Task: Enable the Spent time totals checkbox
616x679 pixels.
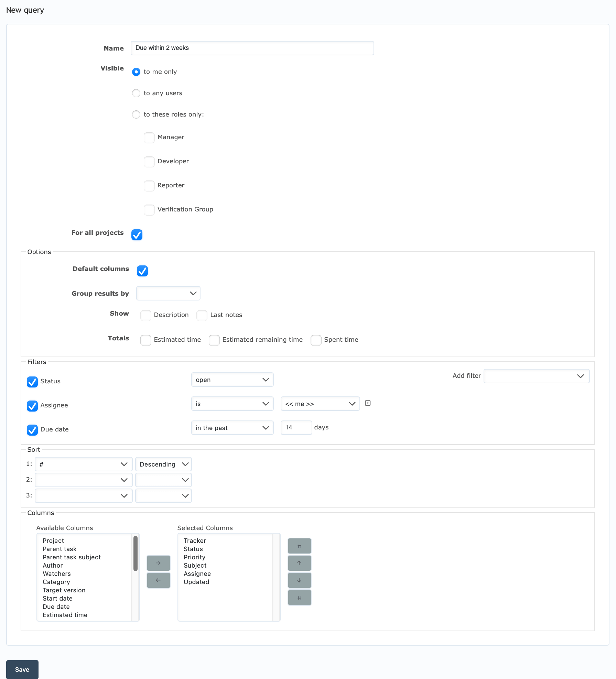Action: click(x=316, y=340)
